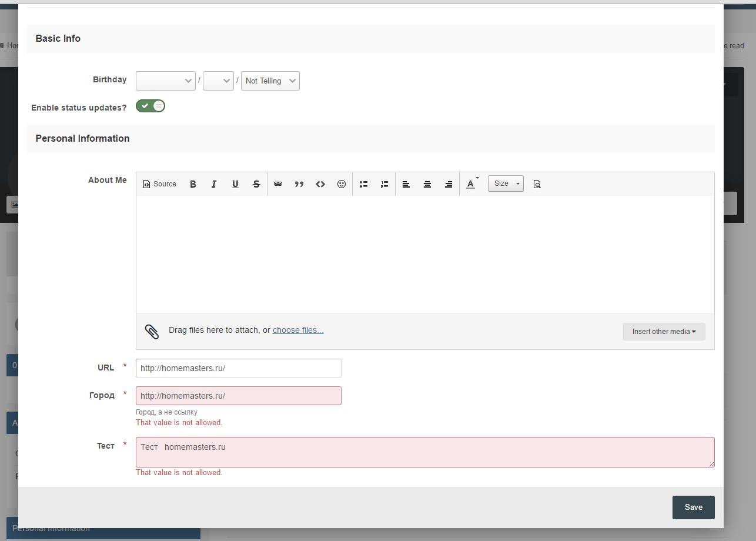
Task: Insert a link using chain icon
Action: click(278, 184)
